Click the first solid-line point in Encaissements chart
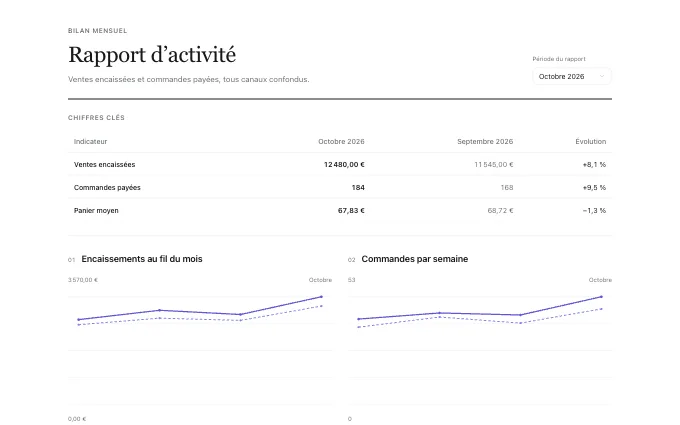The width and height of the screenshot is (680, 425). [x=78, y=320]
